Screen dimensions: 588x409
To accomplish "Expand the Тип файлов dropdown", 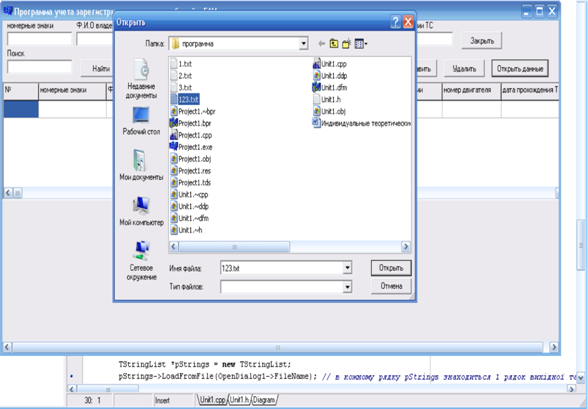I will point(347,287).
